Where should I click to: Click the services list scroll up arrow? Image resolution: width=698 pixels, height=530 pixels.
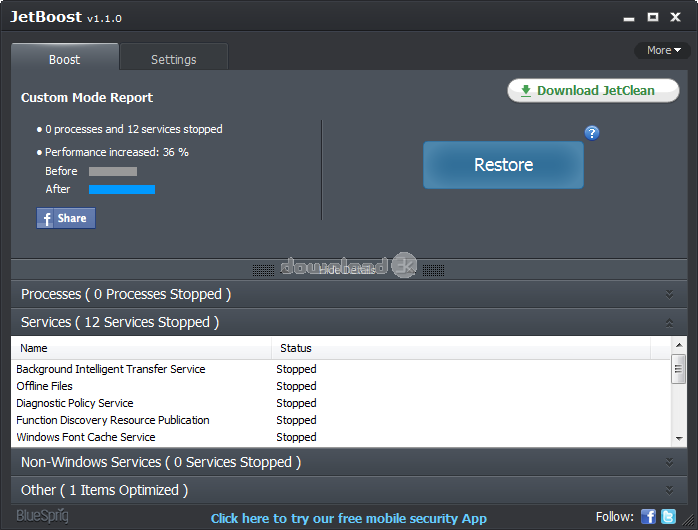click(679, 345)
